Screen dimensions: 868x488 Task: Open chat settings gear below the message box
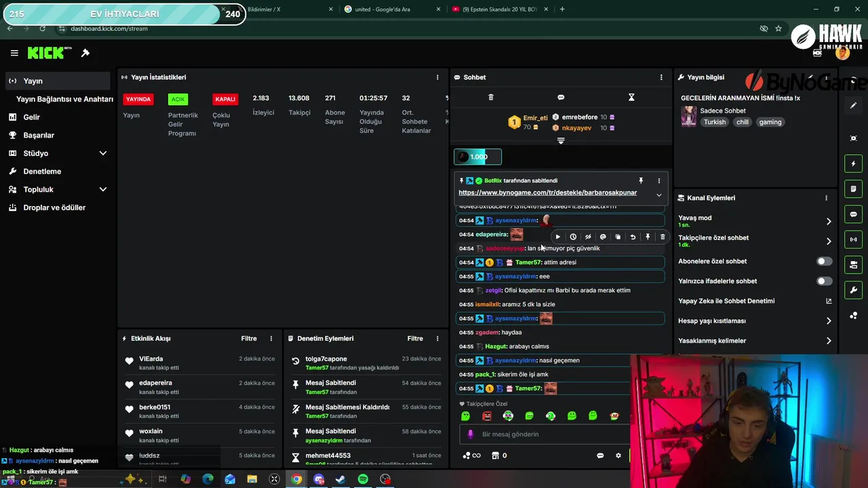(618, 455)
